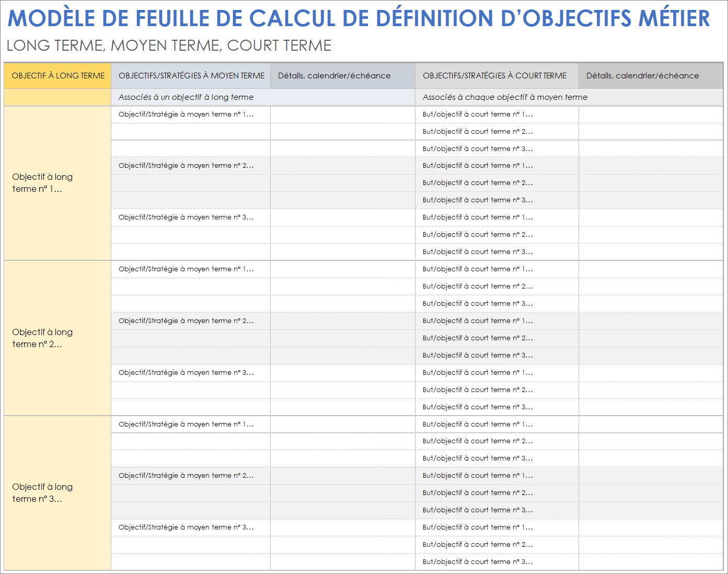Select court terme n° 1 beside moyen terme n° 3, long terme n° 1

pyautogui.click(x=497, y=217)
